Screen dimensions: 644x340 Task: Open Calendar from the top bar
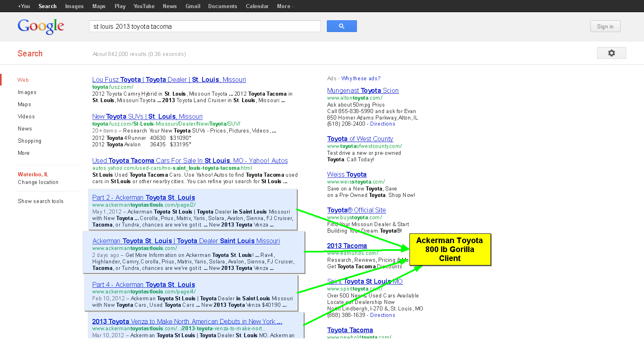[x=257, y=6]
